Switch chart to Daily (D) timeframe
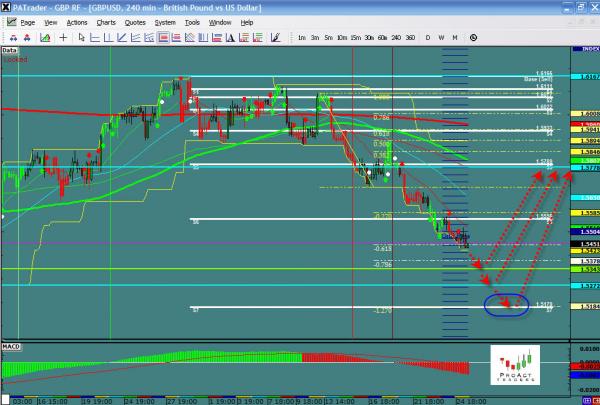 tap(428, 37)
